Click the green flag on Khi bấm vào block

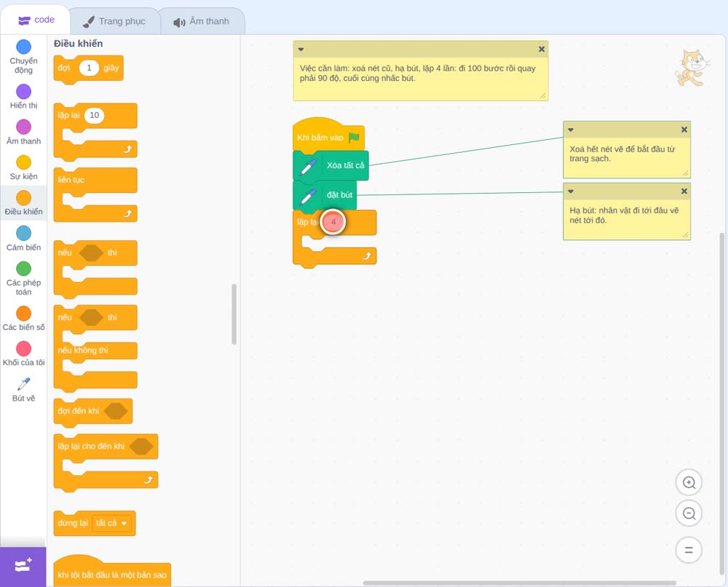tap(355, 138)
